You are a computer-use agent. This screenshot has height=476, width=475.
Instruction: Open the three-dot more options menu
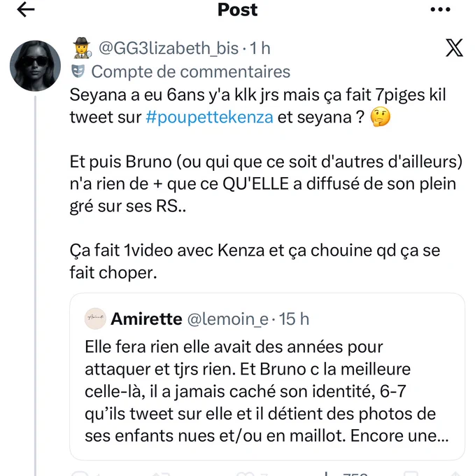pyautogui.click(x=440, y=9)
